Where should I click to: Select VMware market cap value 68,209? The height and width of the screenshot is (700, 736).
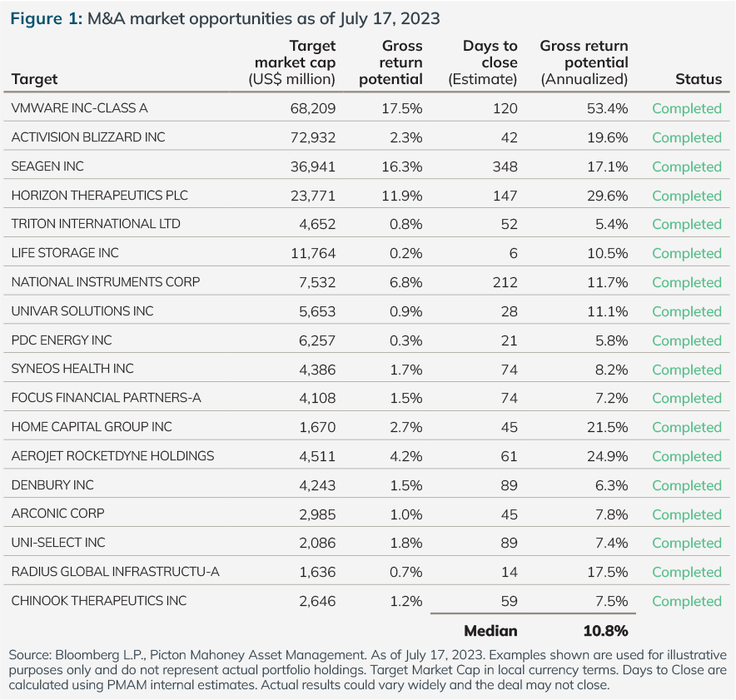pyautogui.click(x=312, y=108)
